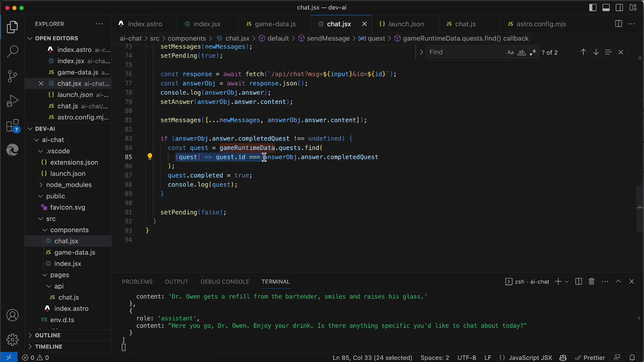This screenshot has height=362, width=644.
Task: Kill terminal with the trash icon
Action: click(592, 281)
